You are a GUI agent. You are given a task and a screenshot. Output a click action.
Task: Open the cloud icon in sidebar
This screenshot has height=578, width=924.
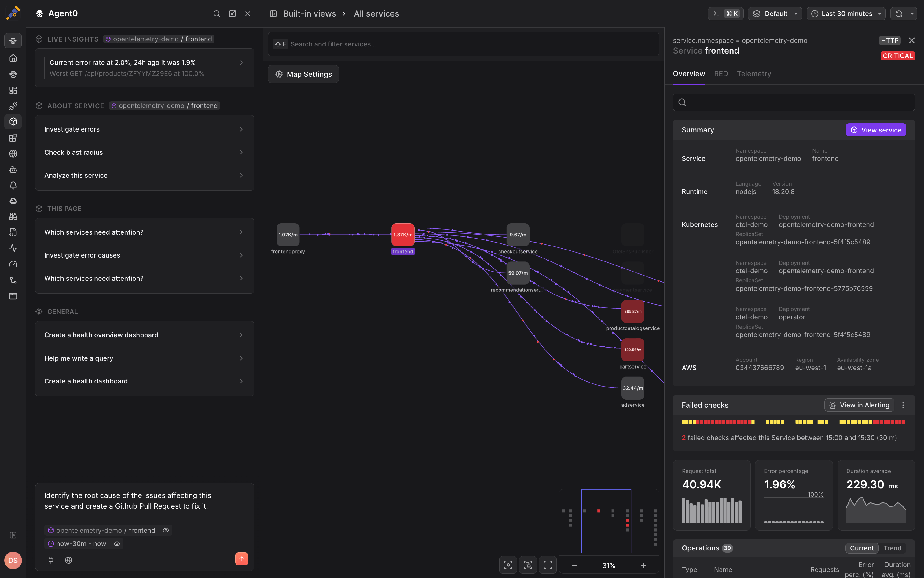13,201
